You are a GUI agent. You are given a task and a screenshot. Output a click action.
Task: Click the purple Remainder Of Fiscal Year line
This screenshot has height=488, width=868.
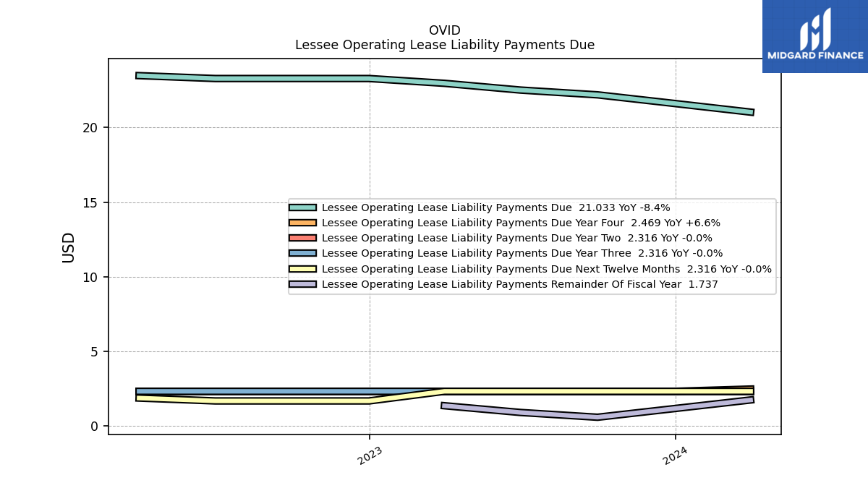click(597, 416)
